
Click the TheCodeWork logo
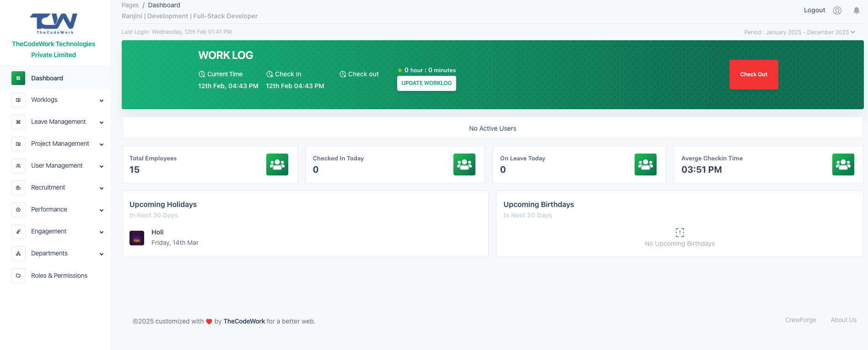tap(54, 24)
